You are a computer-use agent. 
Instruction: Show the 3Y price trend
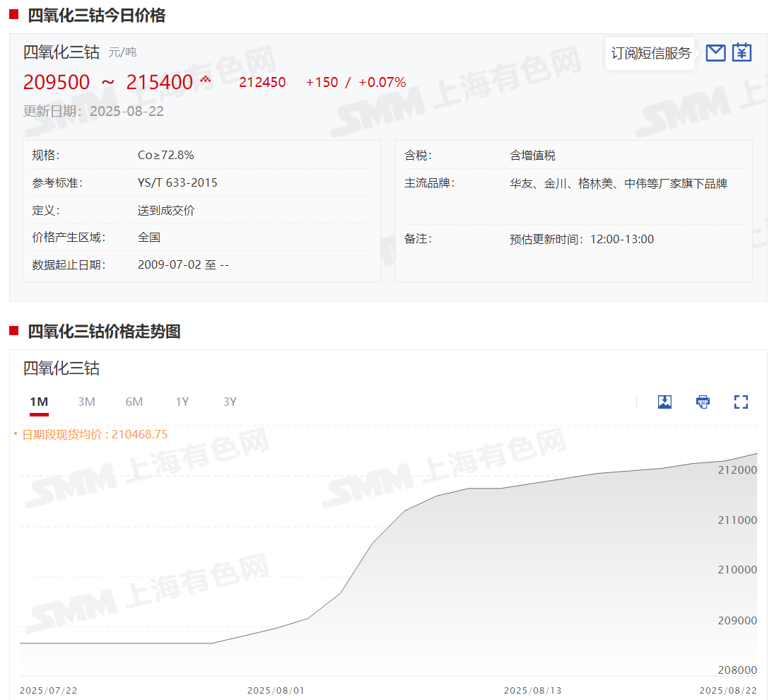pos(230,402)
